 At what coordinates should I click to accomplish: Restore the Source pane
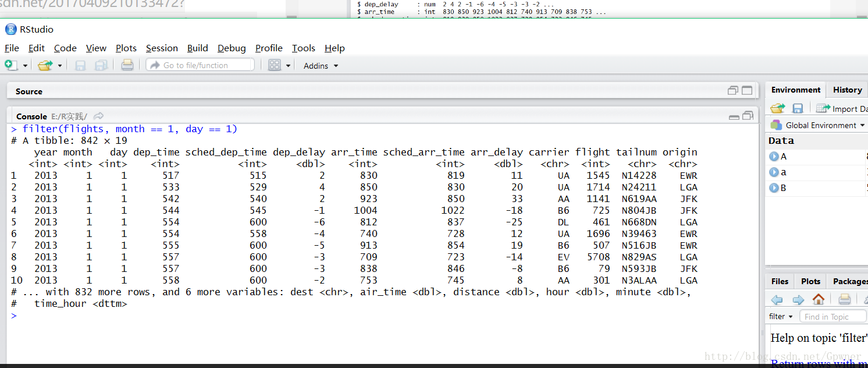733,90
